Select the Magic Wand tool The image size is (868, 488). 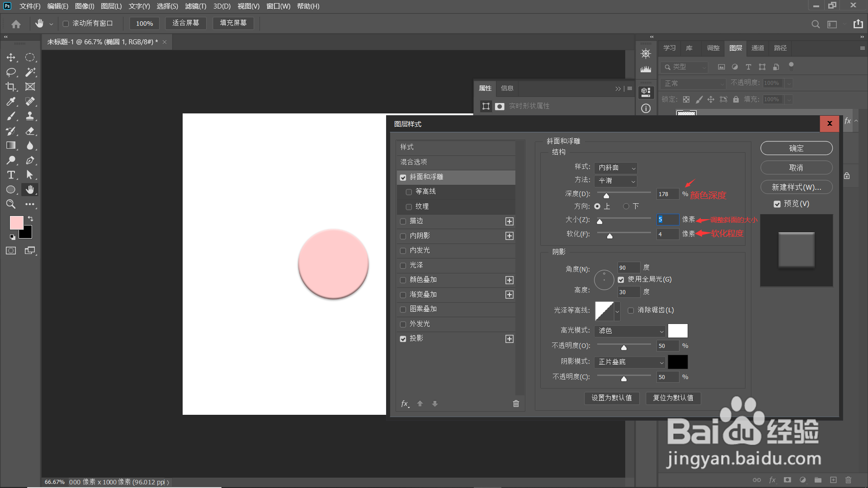click(30, 72)
